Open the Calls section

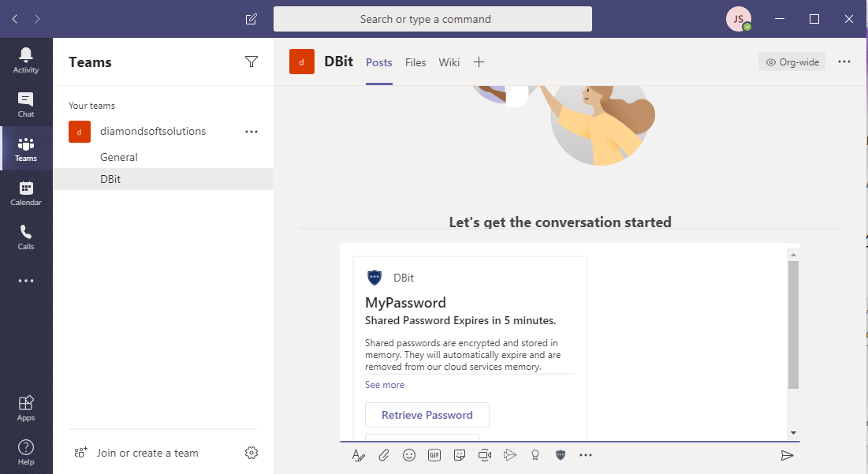coord(26,237)
